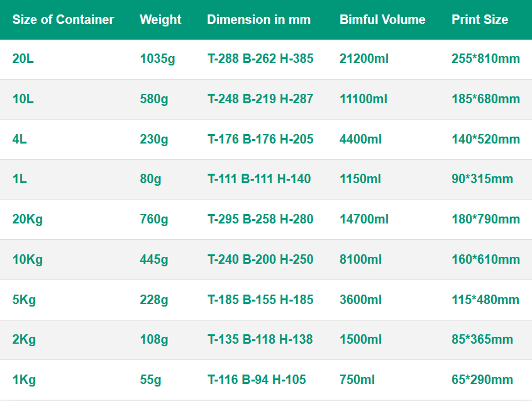
Task: Click the 1Kg container row label
Action: point(24,380)
